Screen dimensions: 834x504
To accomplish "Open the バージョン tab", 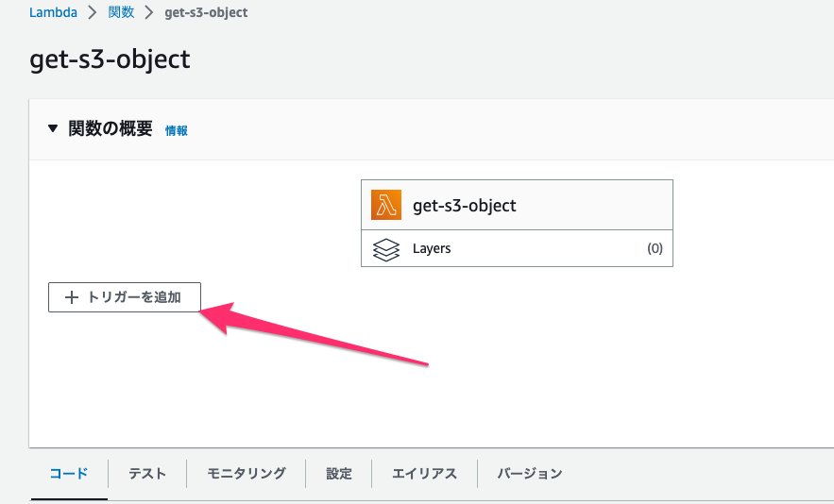I will tap(530, 473).
